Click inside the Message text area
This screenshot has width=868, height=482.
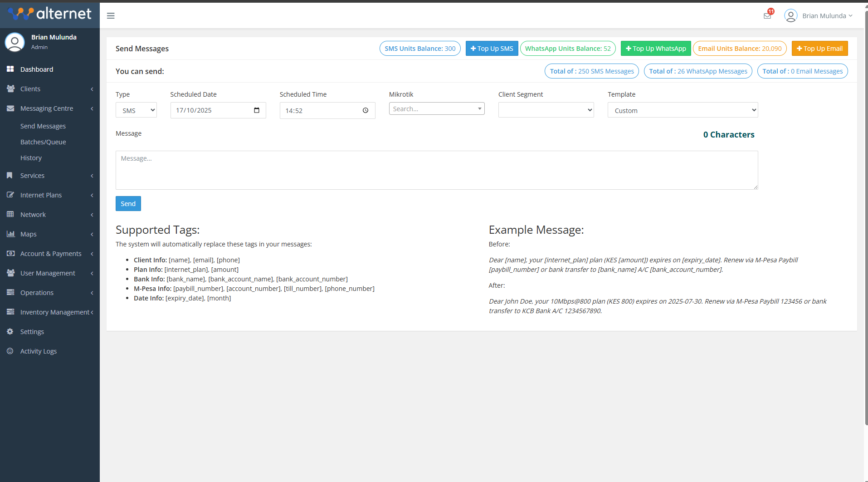[436, 170]
